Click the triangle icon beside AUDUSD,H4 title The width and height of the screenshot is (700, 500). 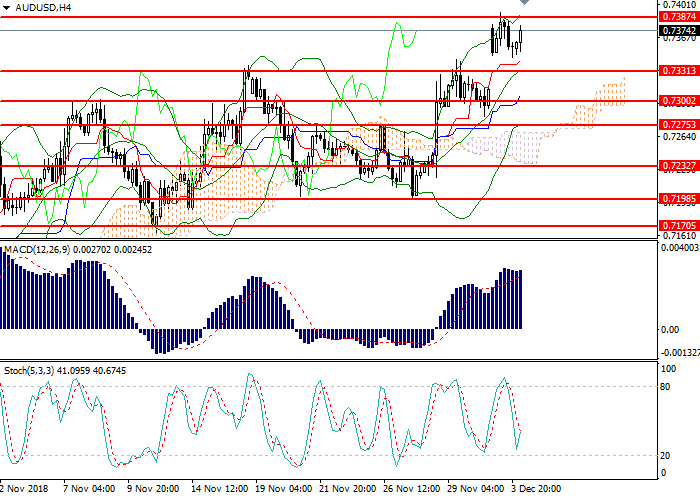7,7
